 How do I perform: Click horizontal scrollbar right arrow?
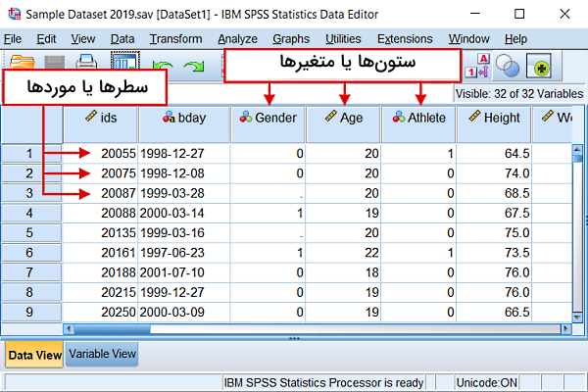(x=565, y=329)
